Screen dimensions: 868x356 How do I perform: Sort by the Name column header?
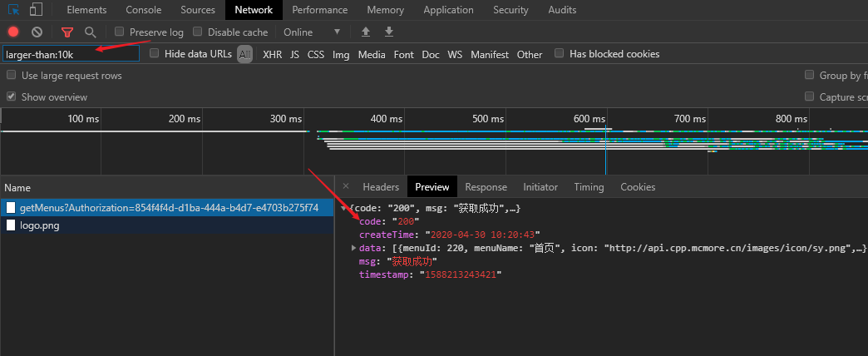tap(166, 187)
